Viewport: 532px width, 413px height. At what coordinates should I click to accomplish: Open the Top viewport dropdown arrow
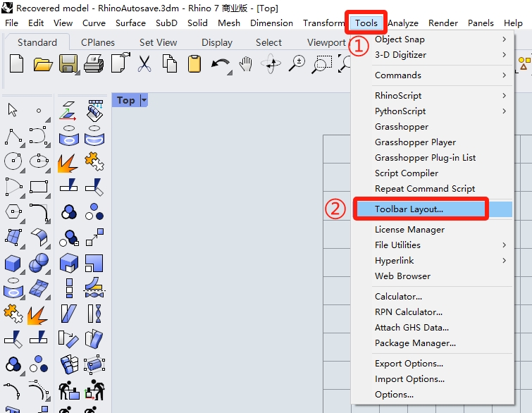[x=144, y=100]
